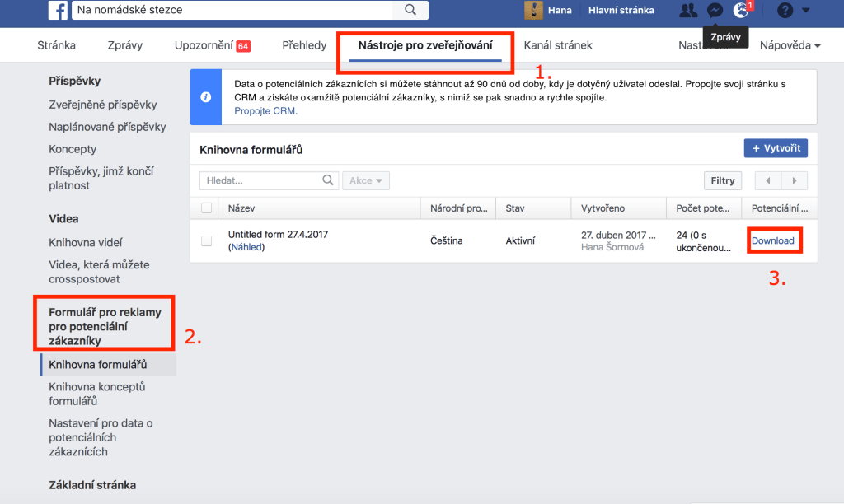The width and height of the screenshot is (844, 504).
Task: Click the info icon on the blue banner
Action: 205,98
